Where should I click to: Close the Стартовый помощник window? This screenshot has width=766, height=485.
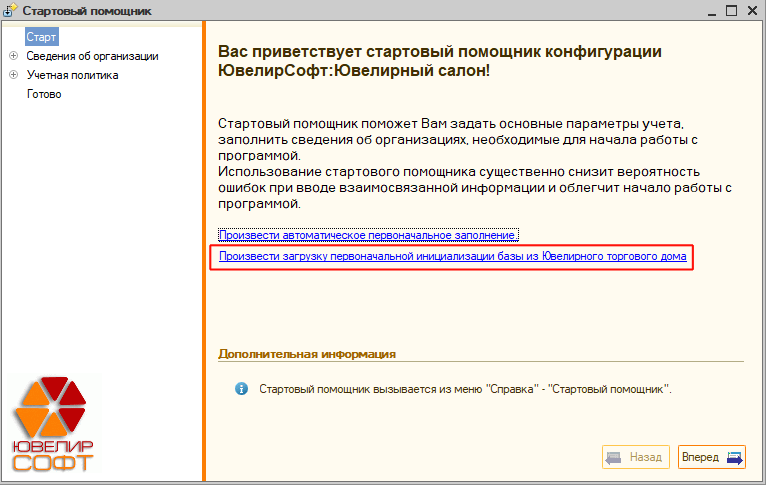click(752, 11)
